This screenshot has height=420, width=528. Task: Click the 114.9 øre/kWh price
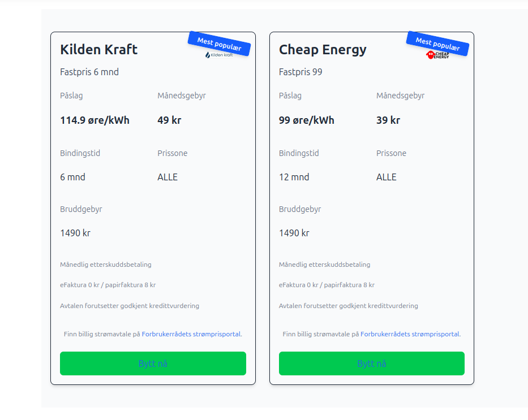click(95, 120)
